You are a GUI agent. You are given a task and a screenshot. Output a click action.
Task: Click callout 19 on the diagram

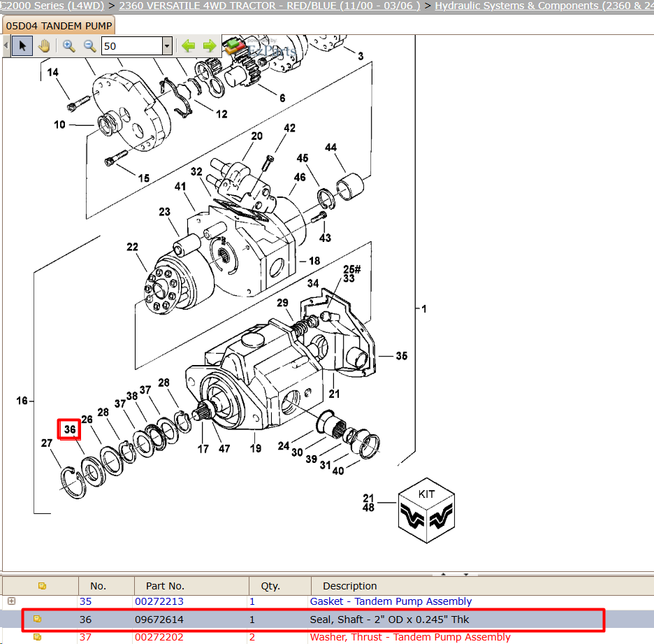256,448
